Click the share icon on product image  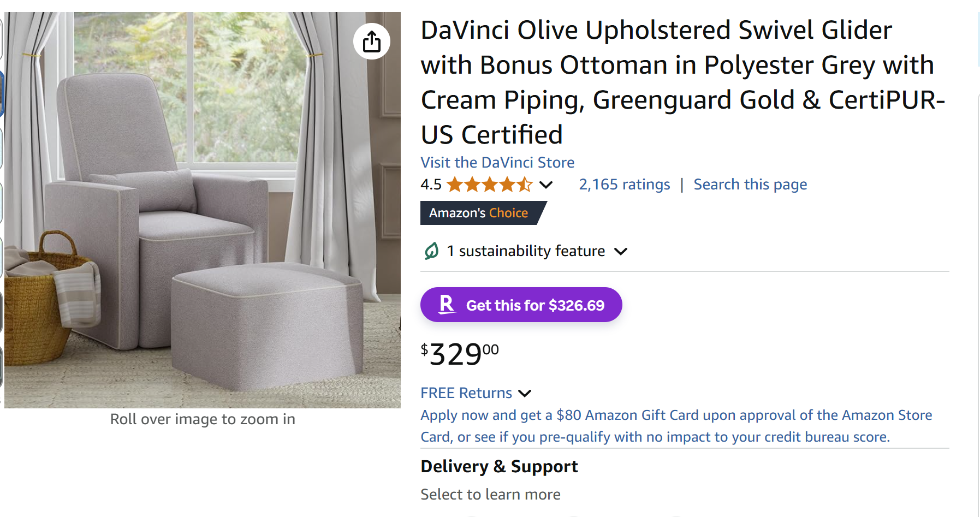tap(372, 41)
